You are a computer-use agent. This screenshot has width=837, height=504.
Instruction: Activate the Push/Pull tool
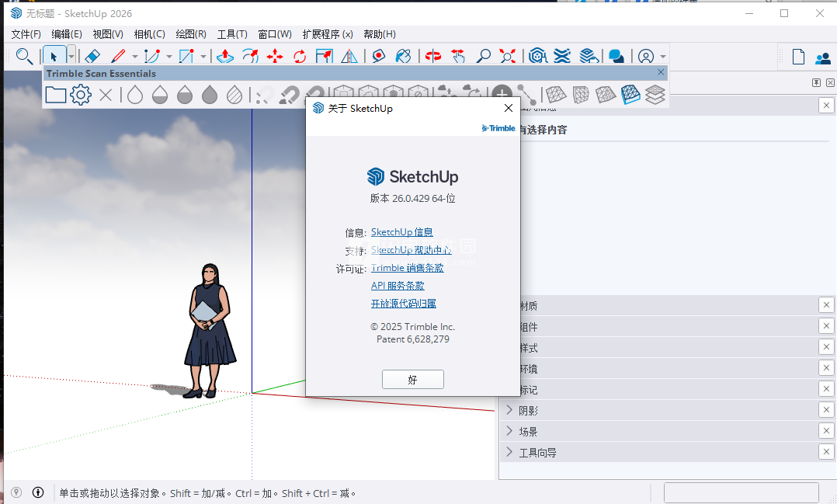click(x=225, y=56)
